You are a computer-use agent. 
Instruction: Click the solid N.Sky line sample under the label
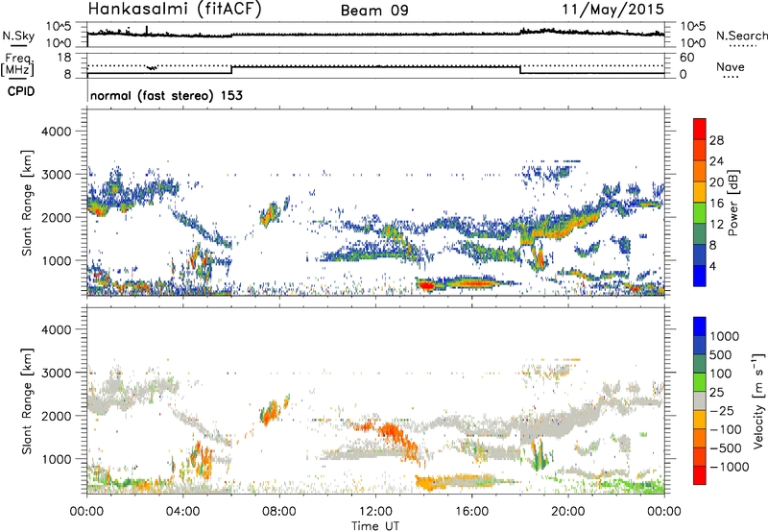18,46
